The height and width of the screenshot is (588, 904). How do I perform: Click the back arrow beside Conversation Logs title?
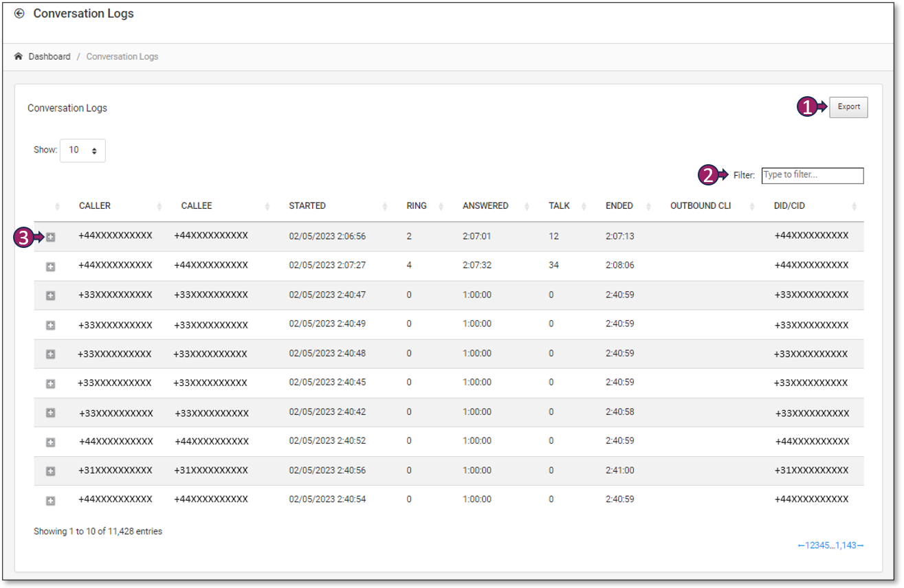click(19, 14)
